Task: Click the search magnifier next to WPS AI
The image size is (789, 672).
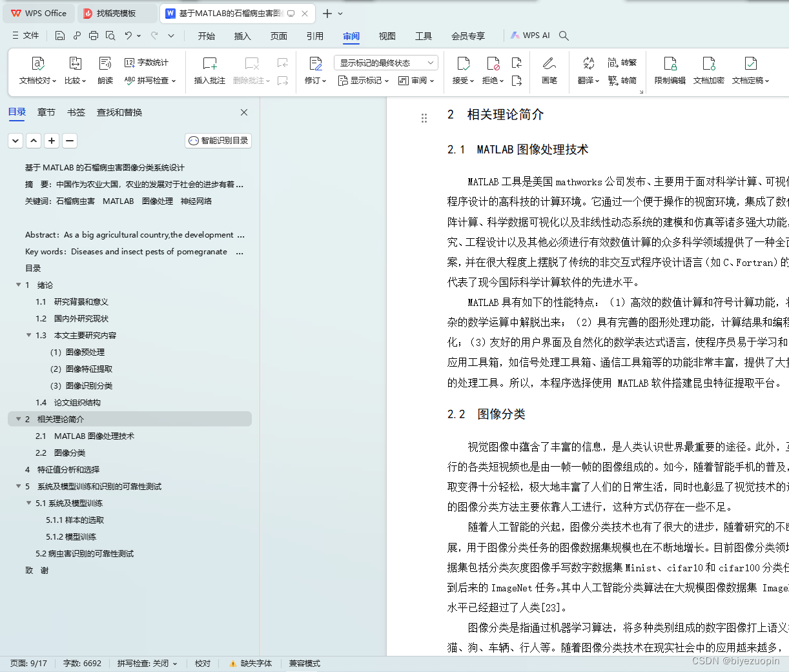Action: tap(564, 36)
